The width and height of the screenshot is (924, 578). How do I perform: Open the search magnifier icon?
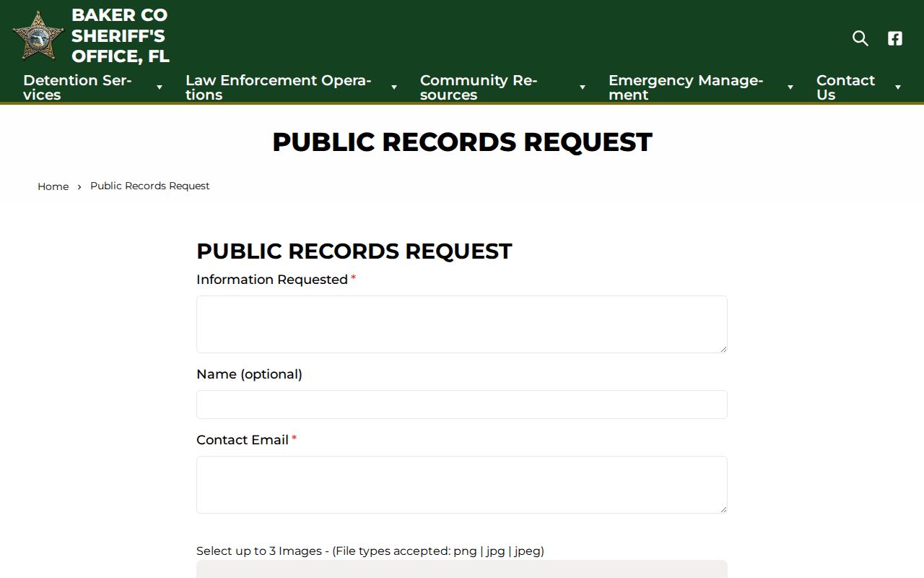click(860, 38)
